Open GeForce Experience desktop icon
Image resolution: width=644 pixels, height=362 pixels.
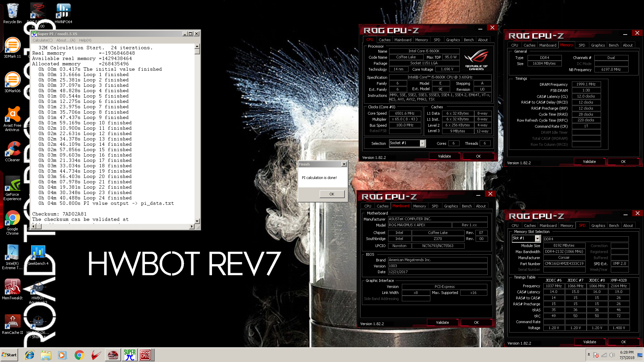[x=12, y=188]
